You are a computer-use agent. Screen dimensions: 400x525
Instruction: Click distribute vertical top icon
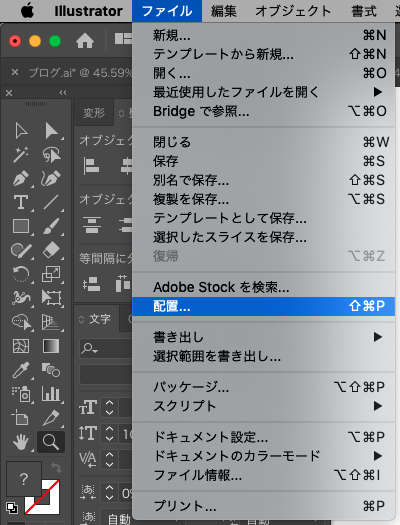[92, 224]
